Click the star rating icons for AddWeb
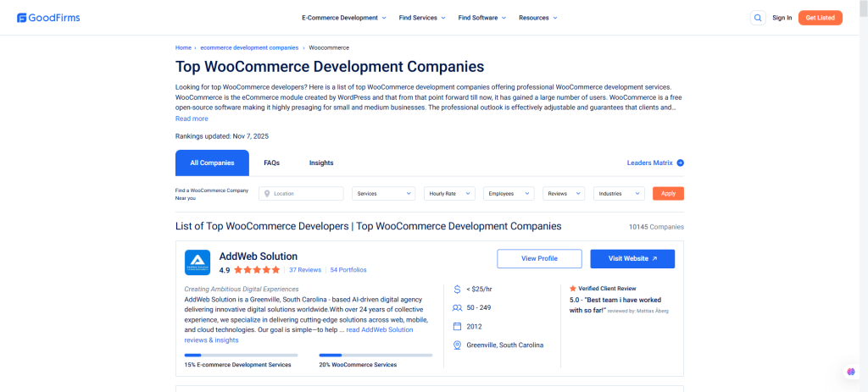The width and height of the screenshot is (868, 392). pos(257,270)
